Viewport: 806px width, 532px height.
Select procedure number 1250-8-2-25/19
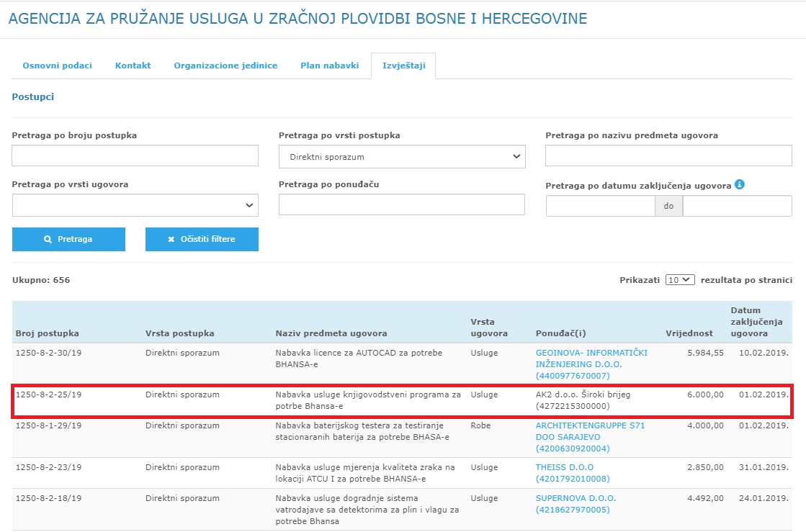coord(48,395)
